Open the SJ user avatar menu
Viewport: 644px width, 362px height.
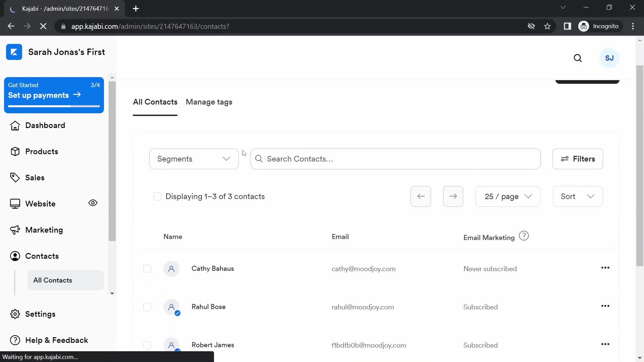pyautogui.click(x=609, y=58)
